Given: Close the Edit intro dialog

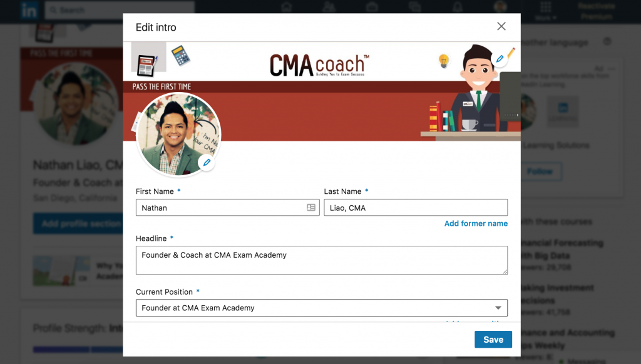Looking at the screenshot, I should click(501, 26).
